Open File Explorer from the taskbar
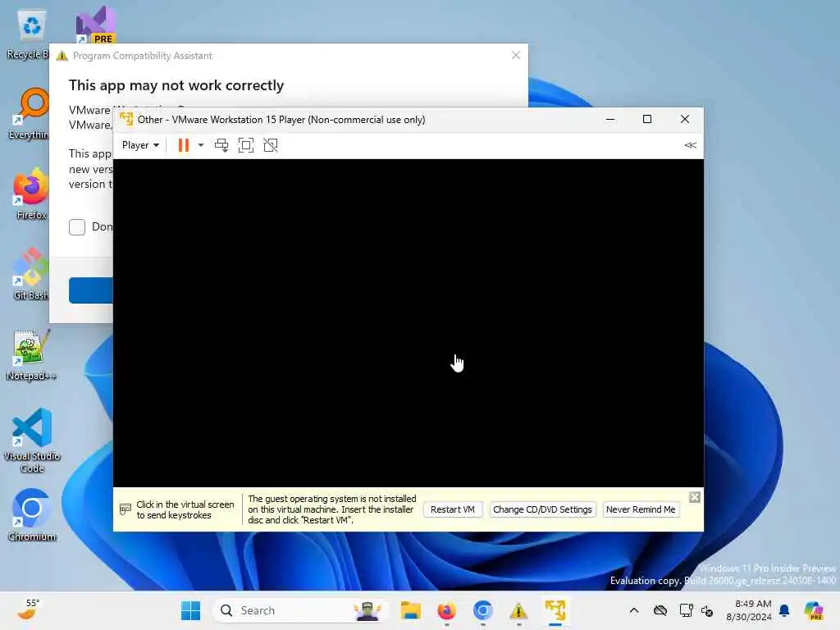Viewport: 840px width, 630px height. pos(410,610)
